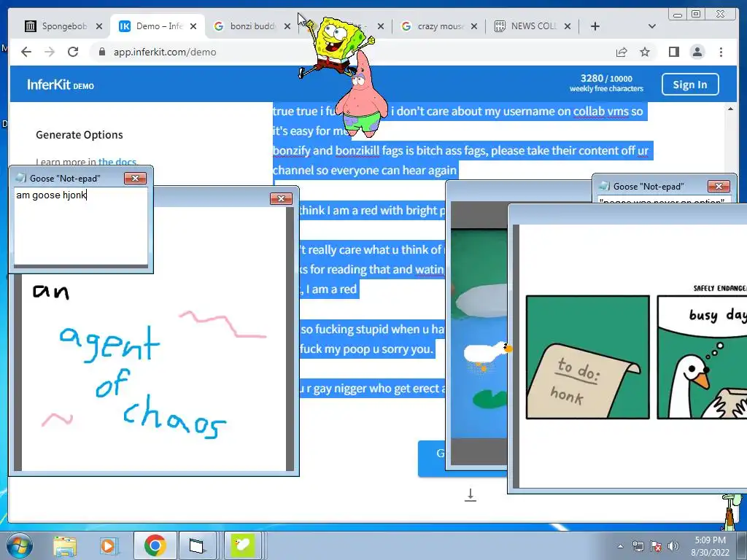Viewport: 747px width, 560px height.
Task: Open the clock showing 5:09 PM
Action: point(711,546)
